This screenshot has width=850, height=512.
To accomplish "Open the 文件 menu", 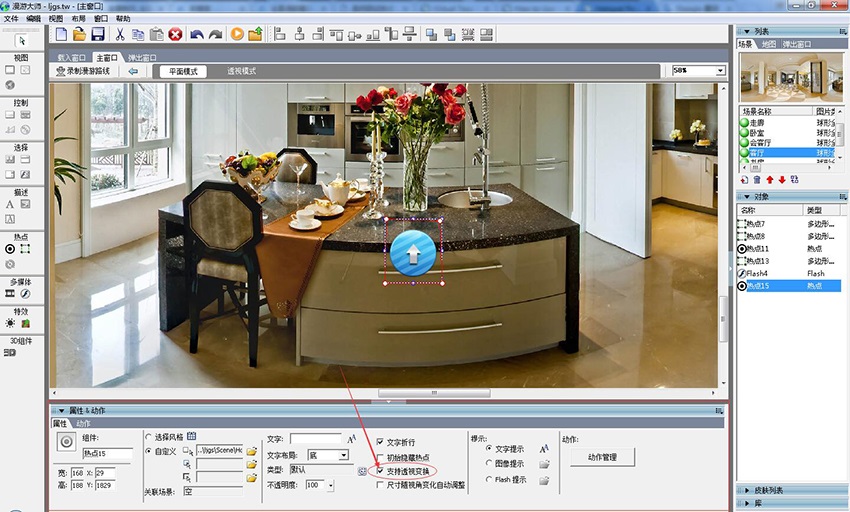I will tap(11, 18).
